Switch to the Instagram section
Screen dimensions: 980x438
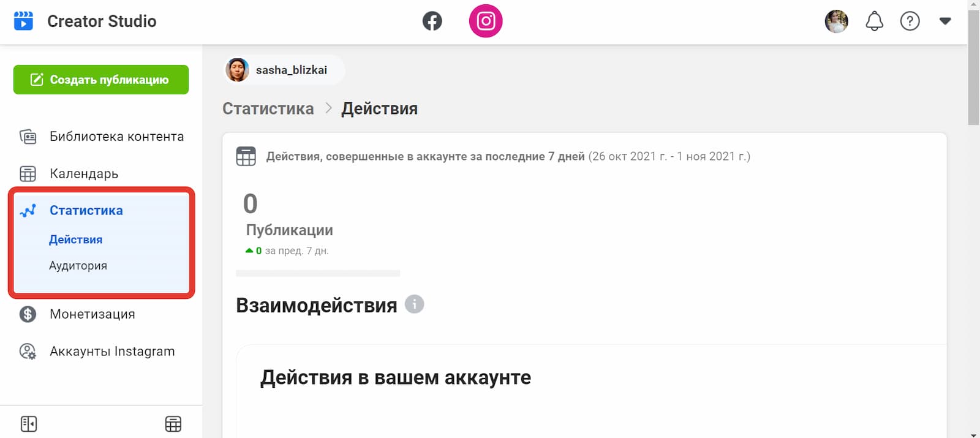pos(486,20)
